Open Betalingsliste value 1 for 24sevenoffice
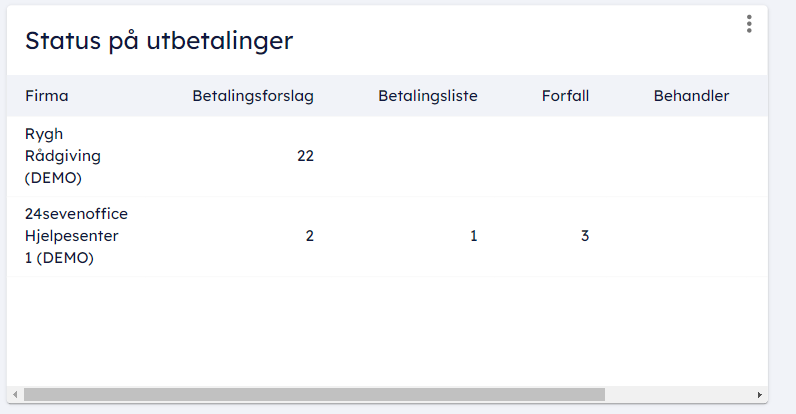This screenshot has width=796, height=414. pos(473,236)
